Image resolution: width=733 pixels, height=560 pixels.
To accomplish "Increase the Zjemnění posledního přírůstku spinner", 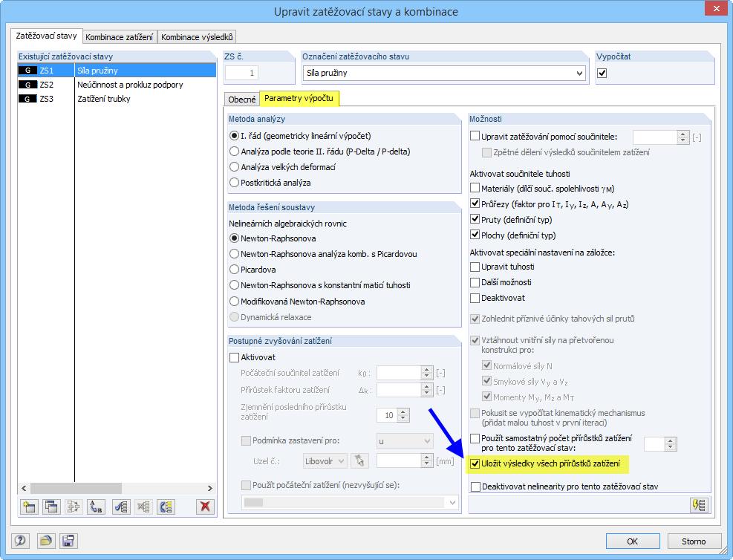I will pyautogui.click(x=403, y=411).
